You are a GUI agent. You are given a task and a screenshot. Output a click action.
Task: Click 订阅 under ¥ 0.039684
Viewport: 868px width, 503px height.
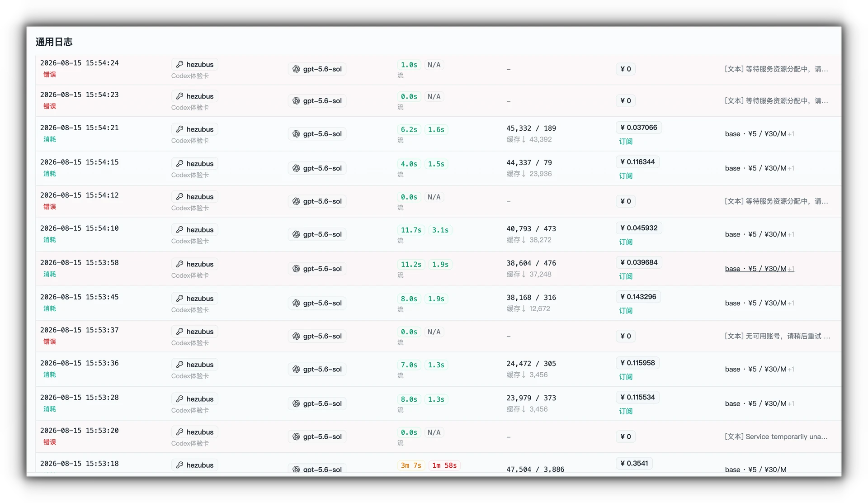[626, 276]
